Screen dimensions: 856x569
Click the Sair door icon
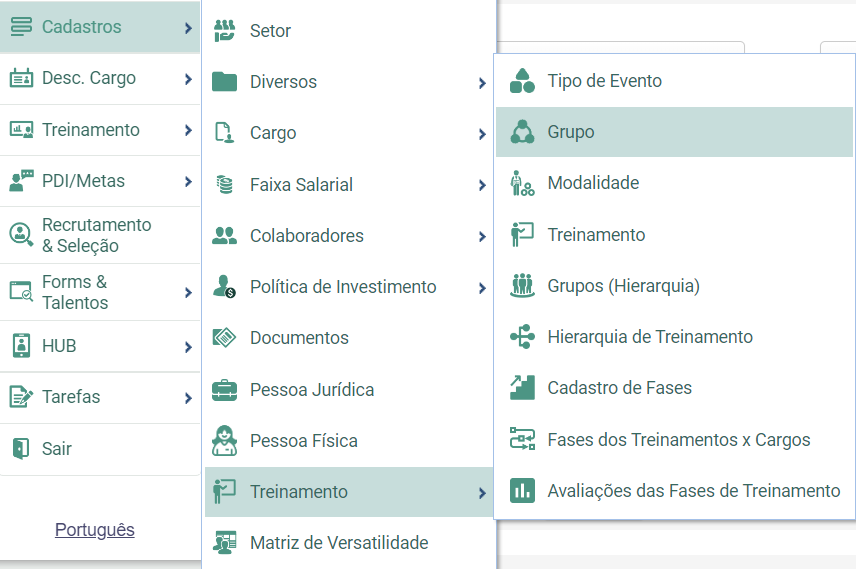(21, 448)
